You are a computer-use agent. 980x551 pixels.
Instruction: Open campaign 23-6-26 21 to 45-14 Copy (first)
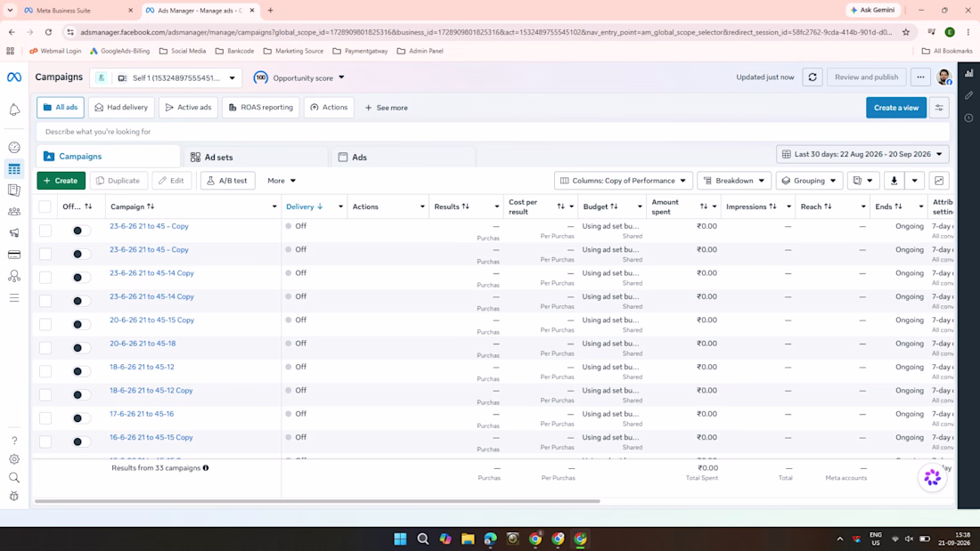click(x=151, y=273)
